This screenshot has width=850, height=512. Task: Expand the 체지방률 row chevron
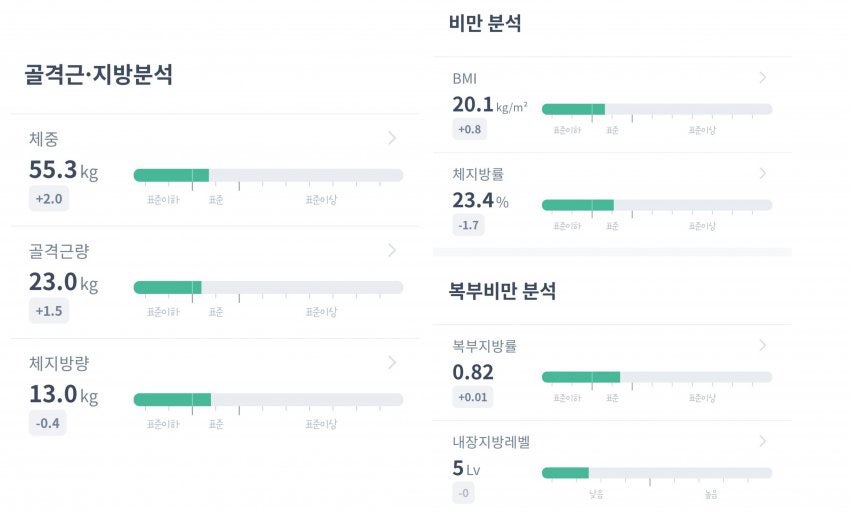click(762, 174)
